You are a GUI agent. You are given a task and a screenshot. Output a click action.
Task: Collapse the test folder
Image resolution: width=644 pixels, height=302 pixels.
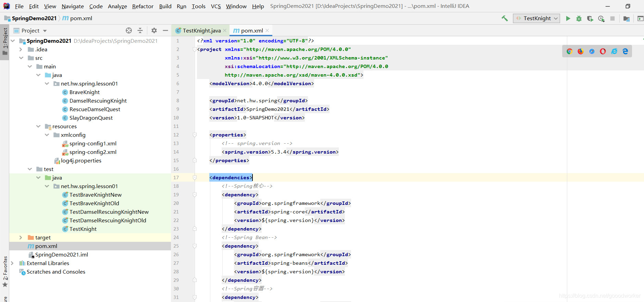tap(30, 169)
